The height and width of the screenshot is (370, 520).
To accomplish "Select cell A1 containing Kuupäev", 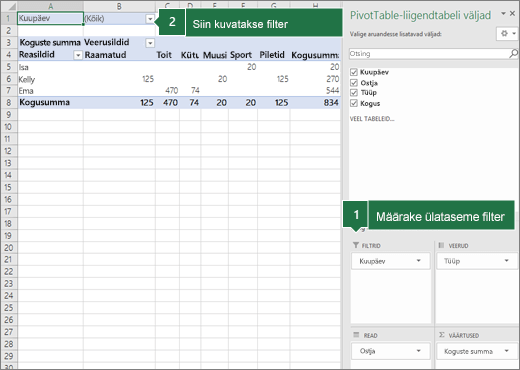I will click(x=50, y=18).
